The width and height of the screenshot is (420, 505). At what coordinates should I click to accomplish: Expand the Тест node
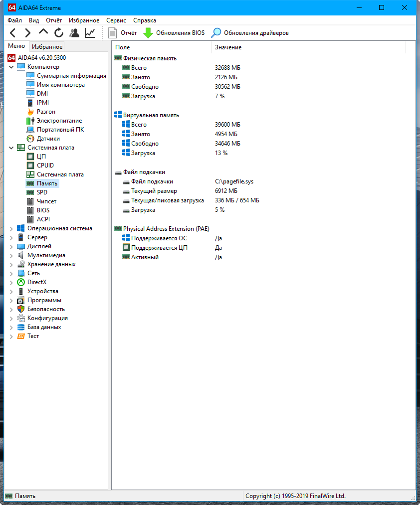point(11,337)
